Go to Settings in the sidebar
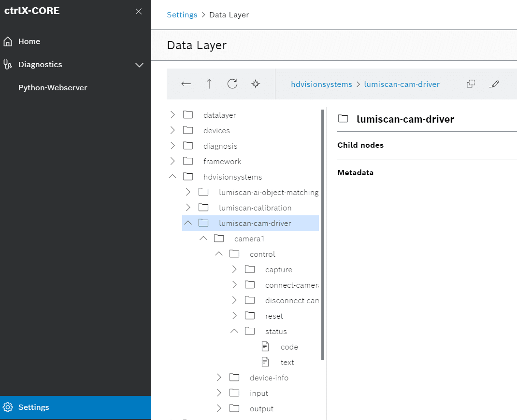 tap(34, 407)
